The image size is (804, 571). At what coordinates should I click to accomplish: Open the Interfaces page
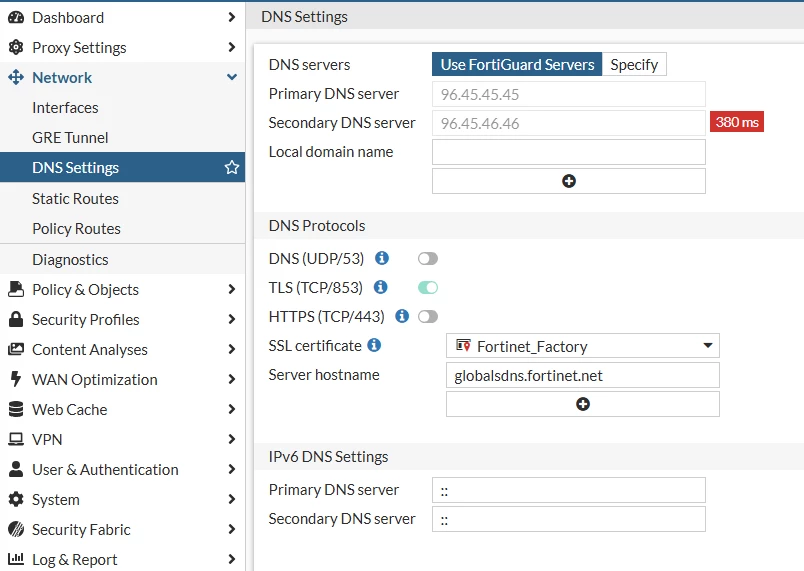coord(123,108)
